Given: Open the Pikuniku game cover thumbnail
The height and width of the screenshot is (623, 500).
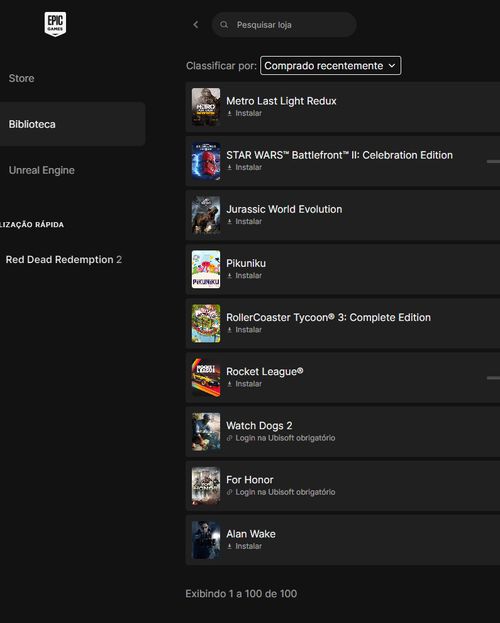Looking at the screenshot, I should click(206, 269).
